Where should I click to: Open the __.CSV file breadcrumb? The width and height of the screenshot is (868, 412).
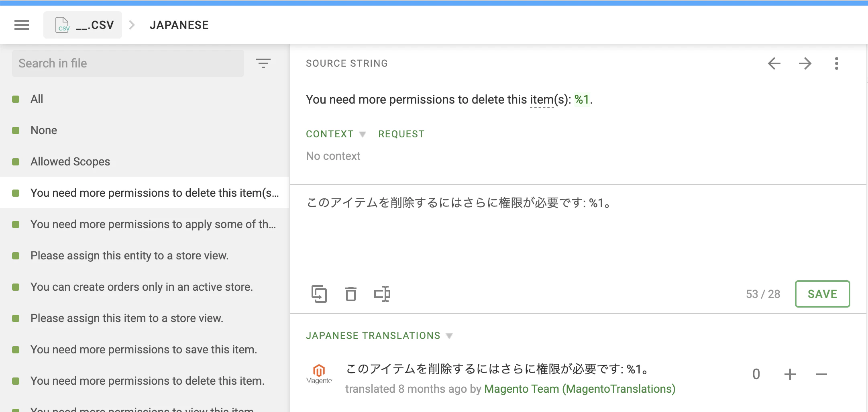(x=83, y=25)
